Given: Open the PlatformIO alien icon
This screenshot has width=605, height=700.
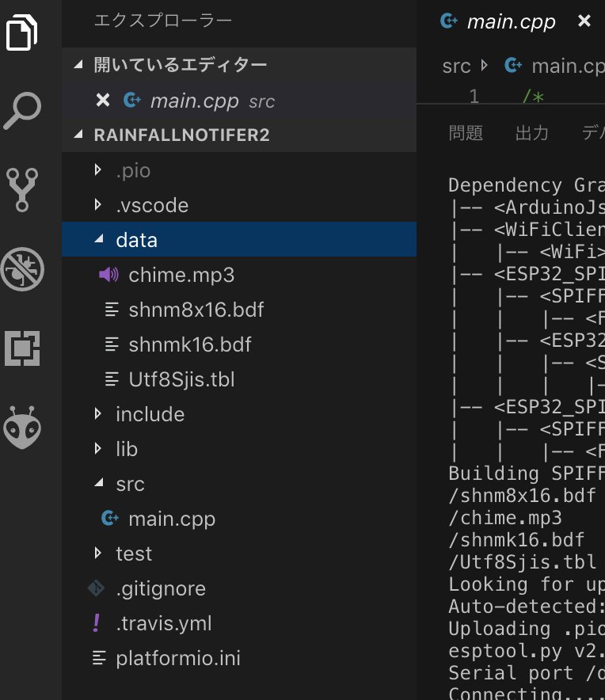Looking at the screenshot, I should [22, 428].
